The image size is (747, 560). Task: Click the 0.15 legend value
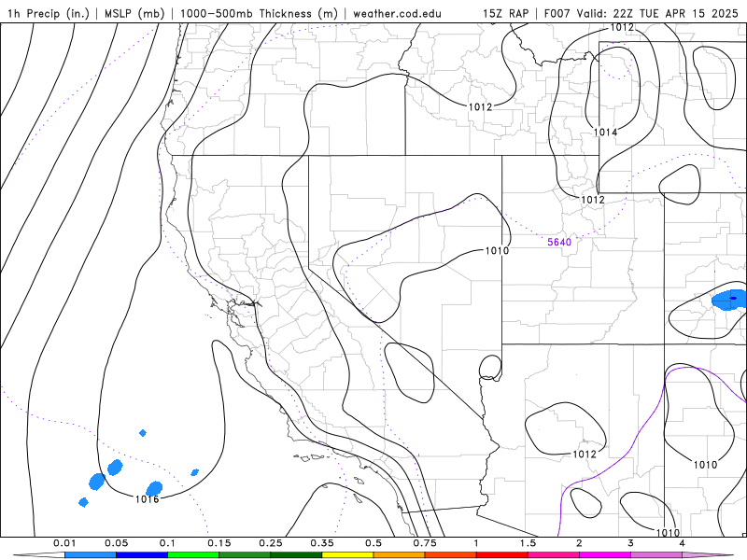coord(219,543)
